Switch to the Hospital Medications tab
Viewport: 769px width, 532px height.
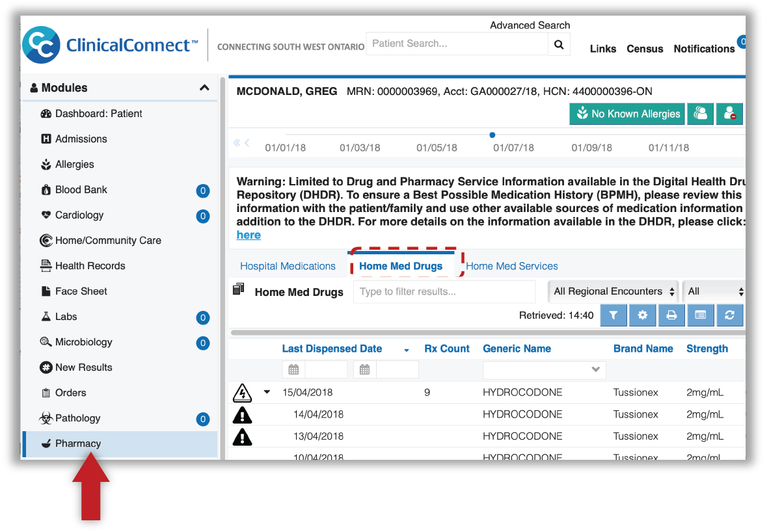tap(288, 266)
